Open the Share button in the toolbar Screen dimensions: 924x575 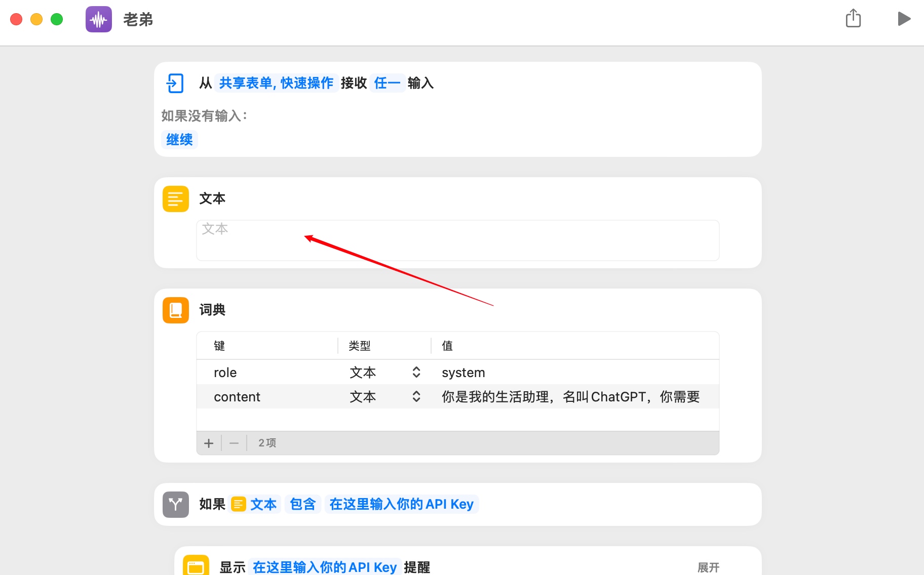click(x=854, y=18)
